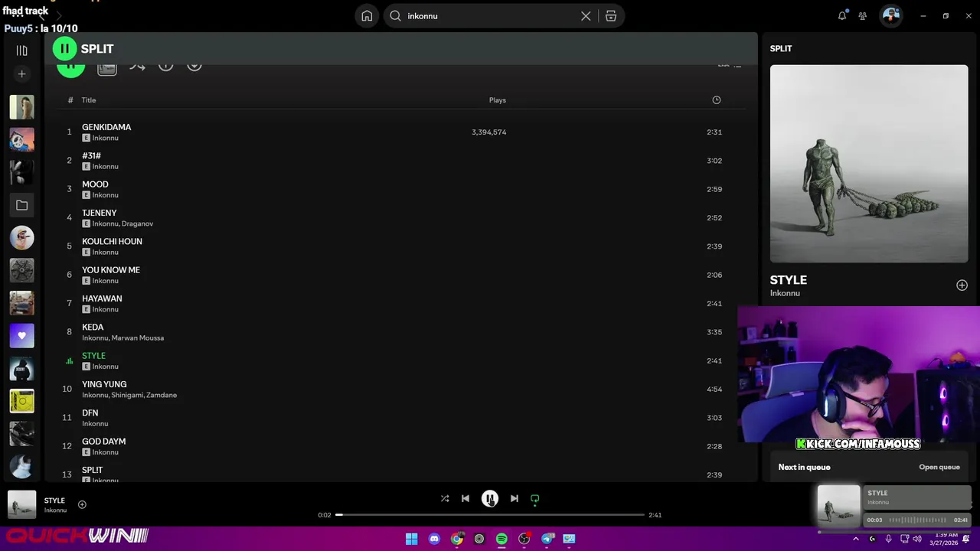The image size is (980, 551).
Task: Click the playing STYLE track title
Action: coord(93,356)
